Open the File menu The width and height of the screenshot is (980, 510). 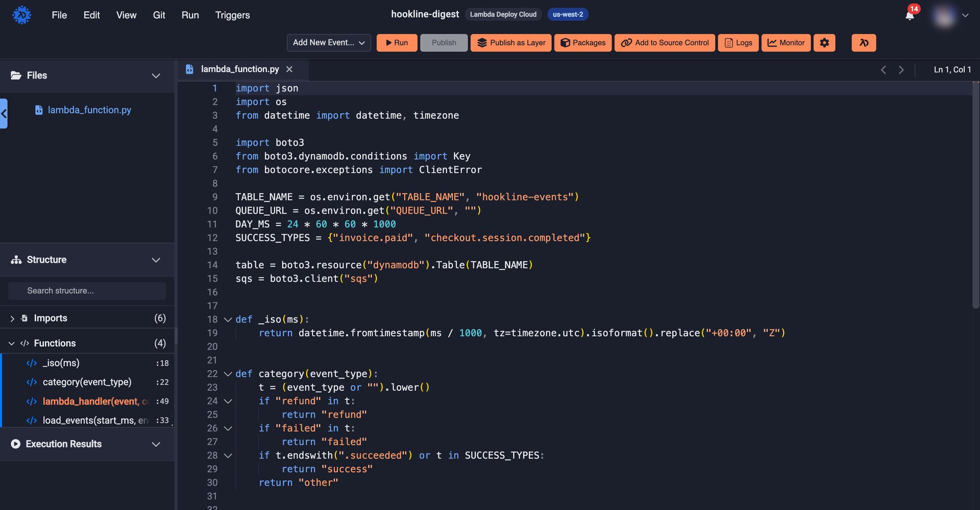tap(59, 15)
